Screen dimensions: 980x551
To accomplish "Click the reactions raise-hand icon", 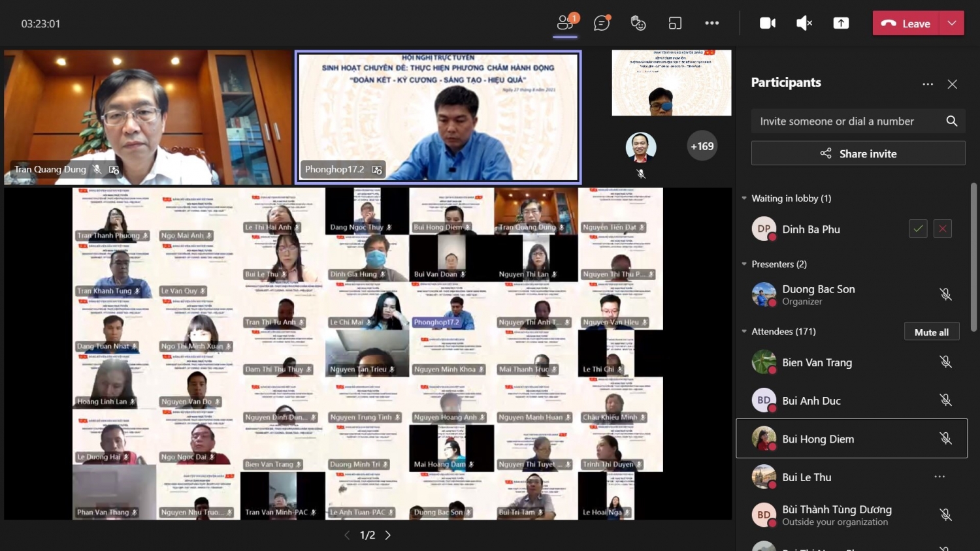I will pos(638,24).
